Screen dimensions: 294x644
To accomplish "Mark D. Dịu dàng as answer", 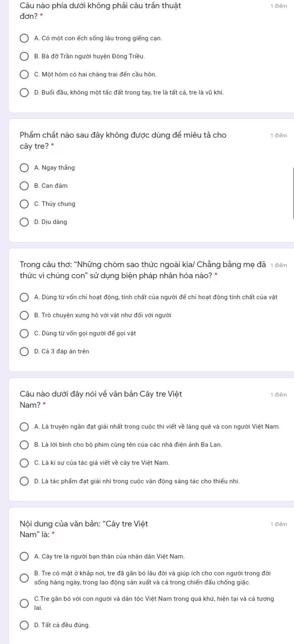I will pos(24,222).
